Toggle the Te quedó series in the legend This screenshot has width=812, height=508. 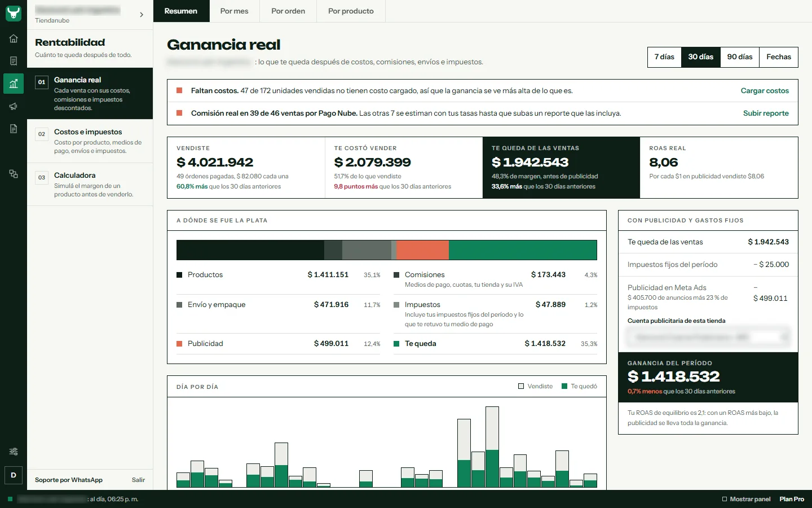tap(579, 386)
